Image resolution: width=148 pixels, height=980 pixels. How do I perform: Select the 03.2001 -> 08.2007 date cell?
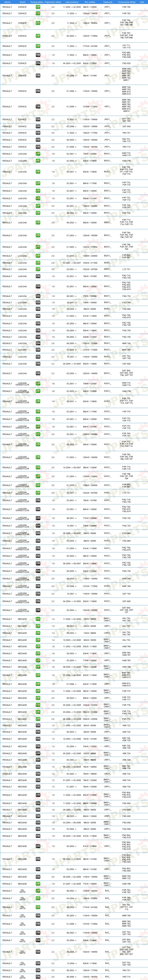72,262
